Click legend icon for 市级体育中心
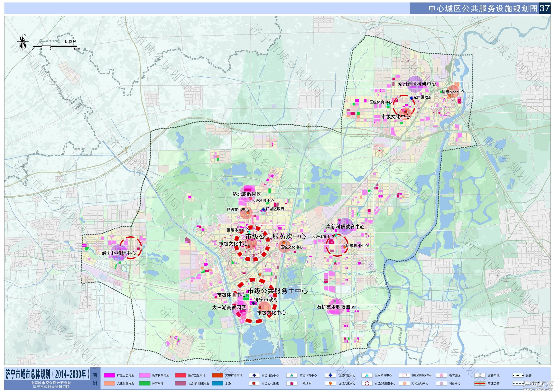The image size is (555, 392). click(x=292, y=375)
